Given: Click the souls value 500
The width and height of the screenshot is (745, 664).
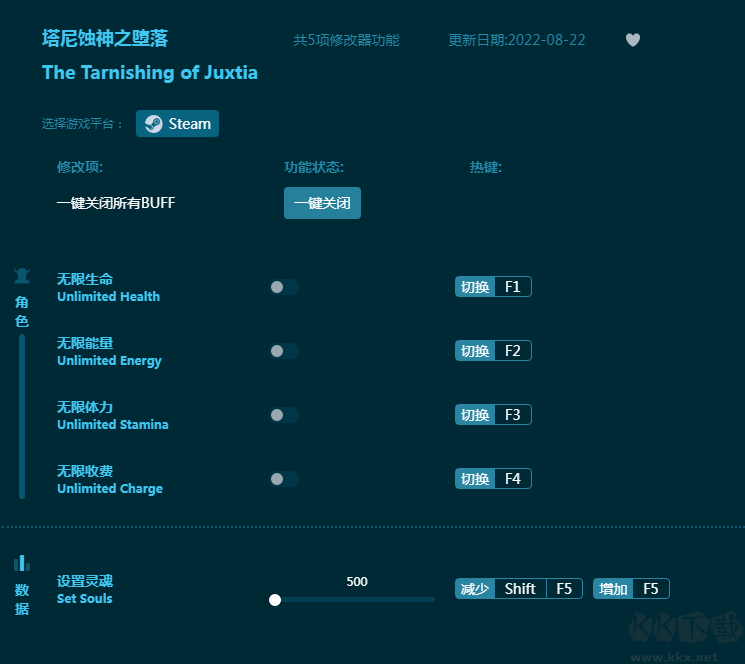Looking at the screenshot, I should 357,581.
